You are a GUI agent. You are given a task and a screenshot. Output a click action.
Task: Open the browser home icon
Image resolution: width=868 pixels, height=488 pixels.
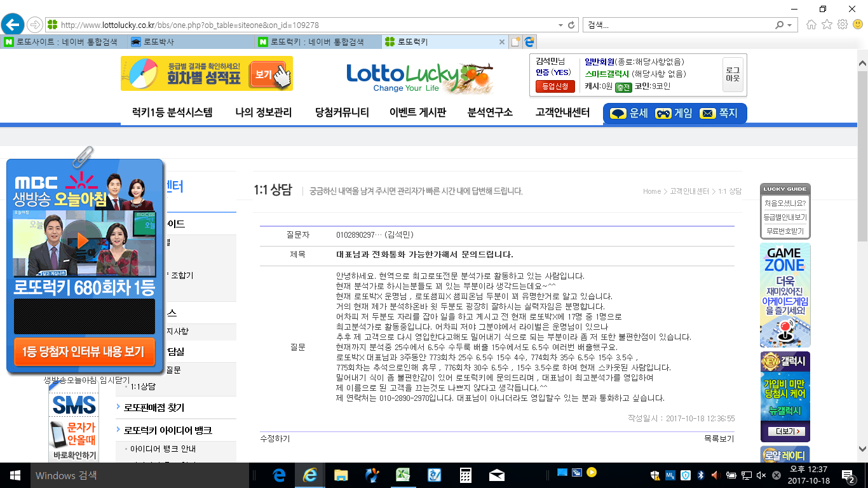(811, 25)
